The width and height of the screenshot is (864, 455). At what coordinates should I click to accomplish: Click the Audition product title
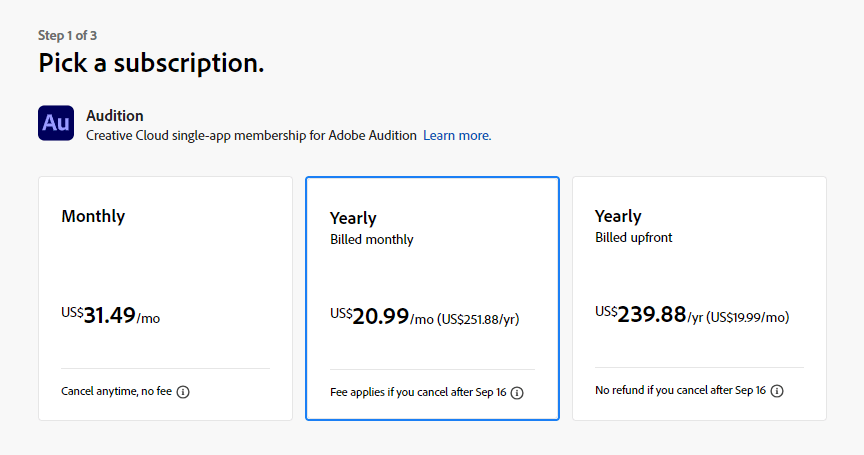pyautogui.click(x=115, y=116)
